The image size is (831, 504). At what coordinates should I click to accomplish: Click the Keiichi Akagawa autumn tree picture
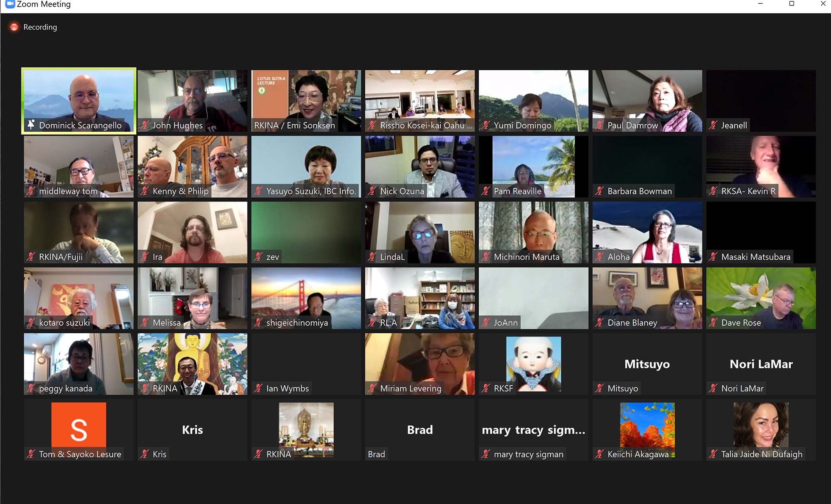[647, 426]
